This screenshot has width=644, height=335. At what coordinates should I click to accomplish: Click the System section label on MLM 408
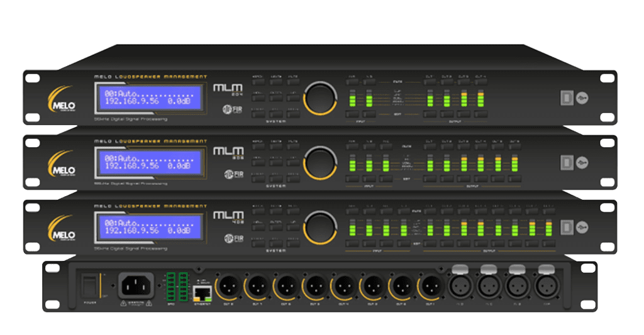(275, 250)
